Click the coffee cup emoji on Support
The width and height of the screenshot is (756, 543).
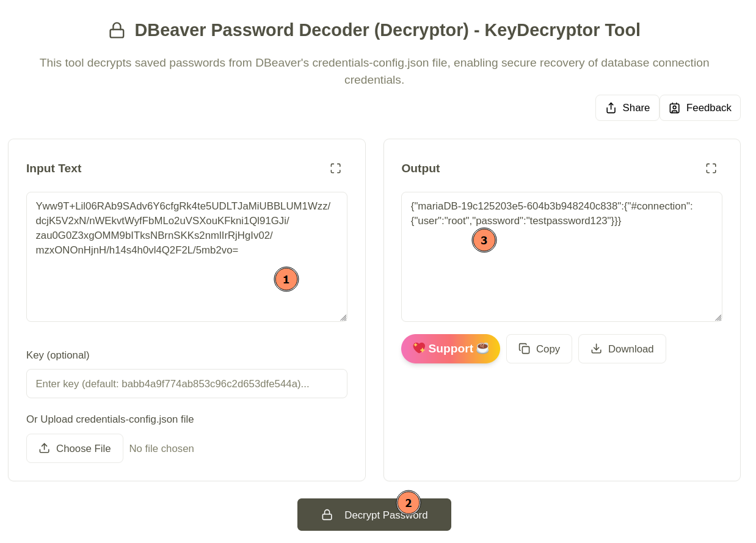point(483,348)
